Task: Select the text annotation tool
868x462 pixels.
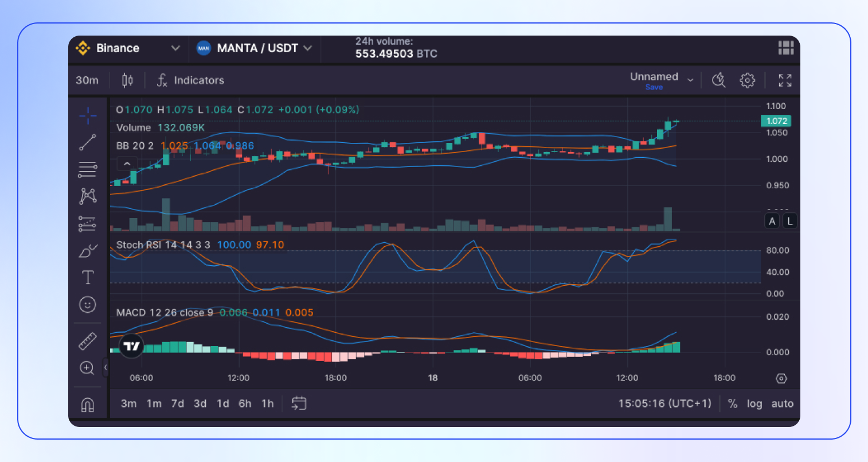Action: point(87,277)
